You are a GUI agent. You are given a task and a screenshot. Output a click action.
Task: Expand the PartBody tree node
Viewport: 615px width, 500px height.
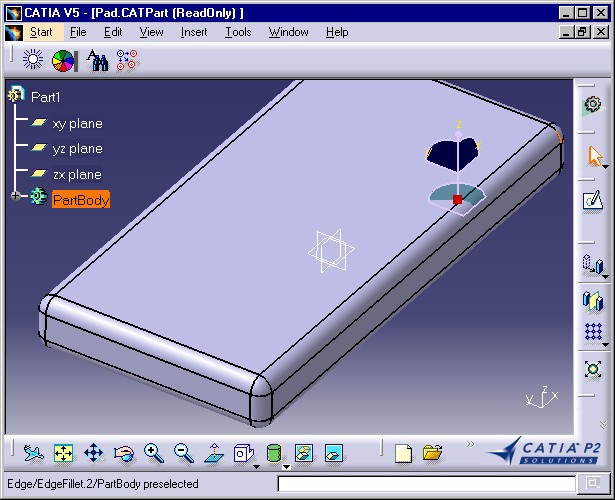16,198
